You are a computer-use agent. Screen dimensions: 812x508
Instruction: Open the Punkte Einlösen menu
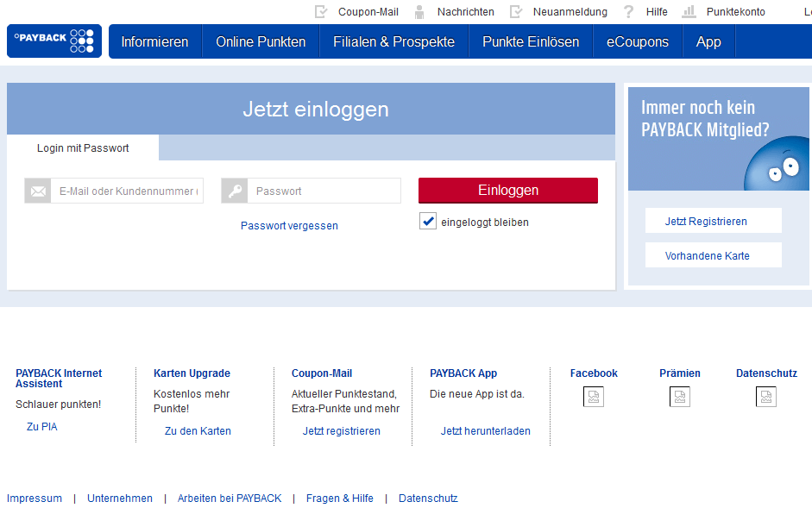531,41
